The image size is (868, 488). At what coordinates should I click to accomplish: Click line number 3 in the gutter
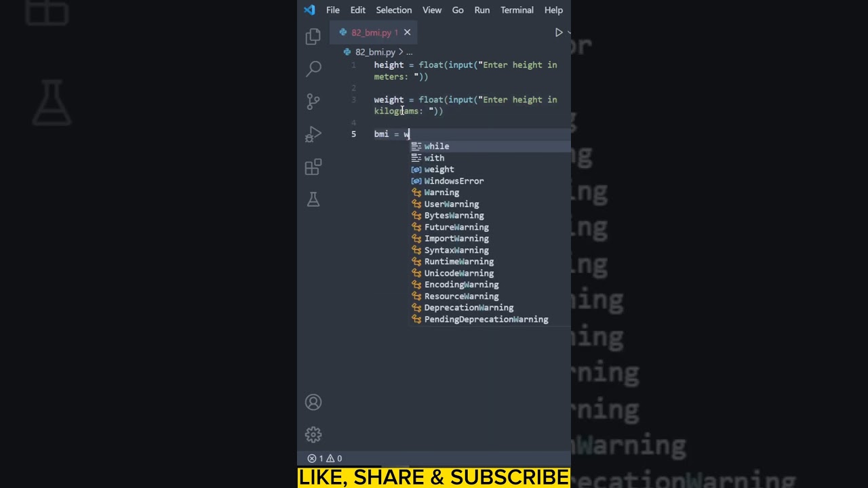pyautogui.click(x=353, y=100)
